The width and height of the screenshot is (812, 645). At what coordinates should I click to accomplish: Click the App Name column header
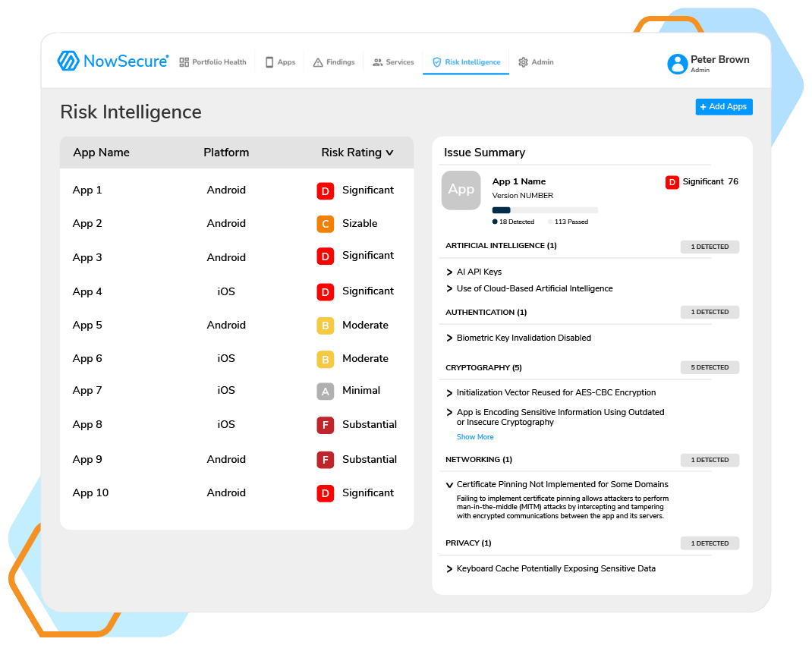tap(102, 153)
